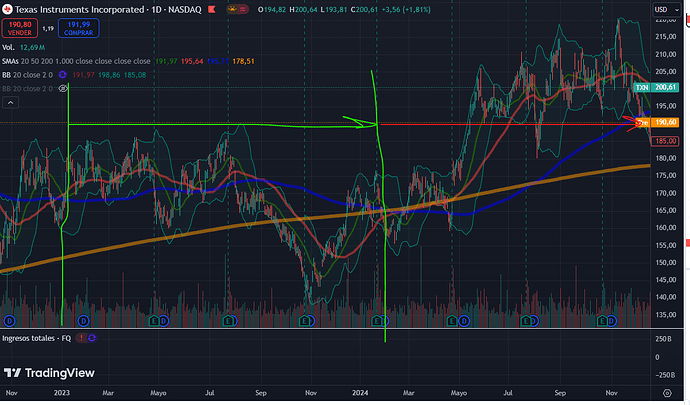Click the dividend D marker near Mayo 2024
The width and height of the screenshot is (690, 405).
[x=464, y=321]
